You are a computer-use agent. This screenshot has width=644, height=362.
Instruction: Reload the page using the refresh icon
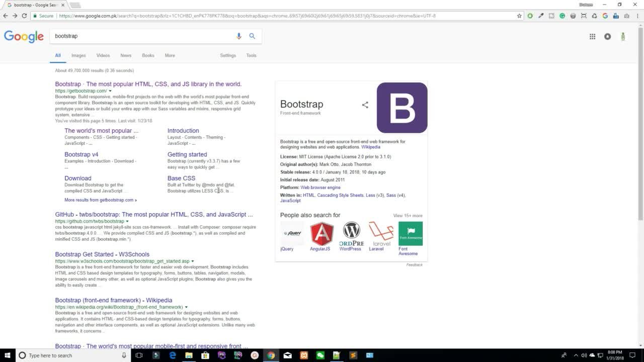click(x=24, y=16)
